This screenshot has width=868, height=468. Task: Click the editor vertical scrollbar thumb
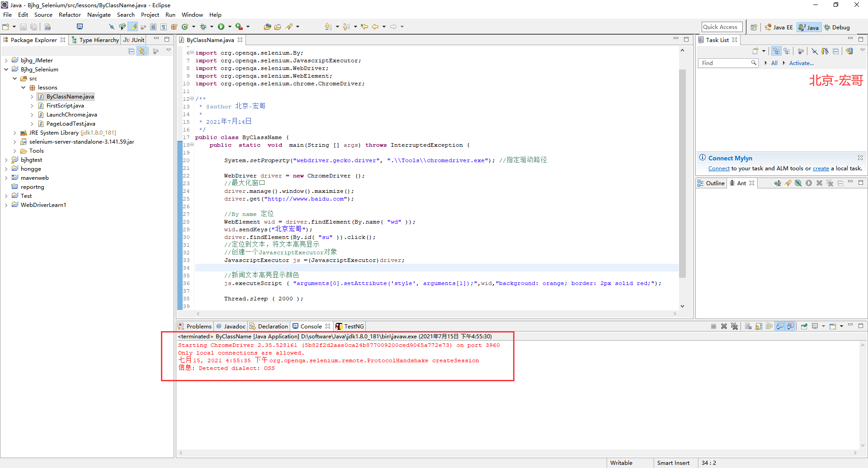pos(682,174)
